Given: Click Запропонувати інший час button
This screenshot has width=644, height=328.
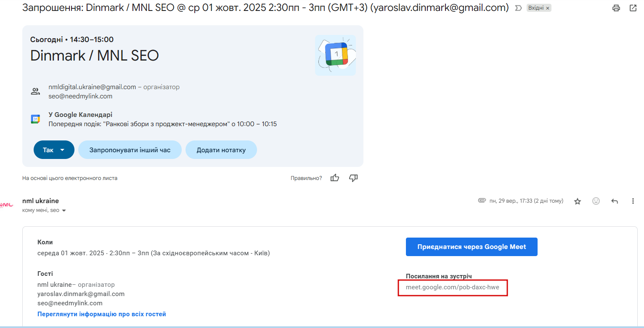Looking at the screenshot, I should [130, 150].
